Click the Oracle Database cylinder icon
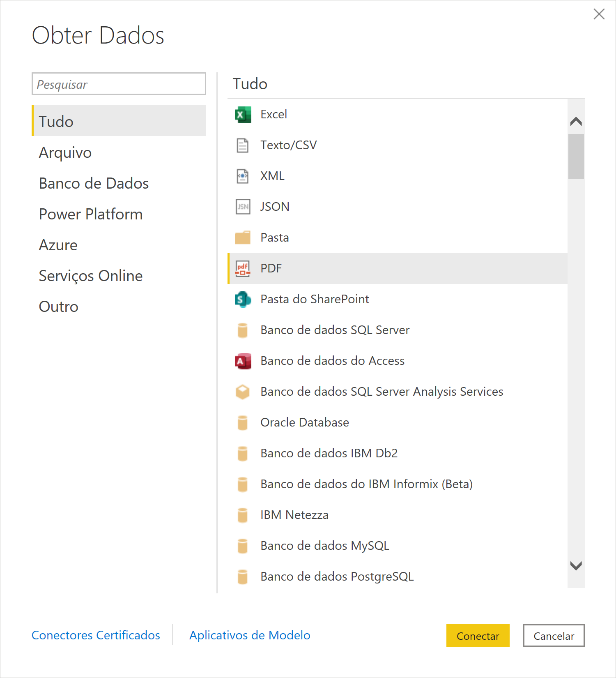Viewport: 616px width, 678px height. point(243,422)
